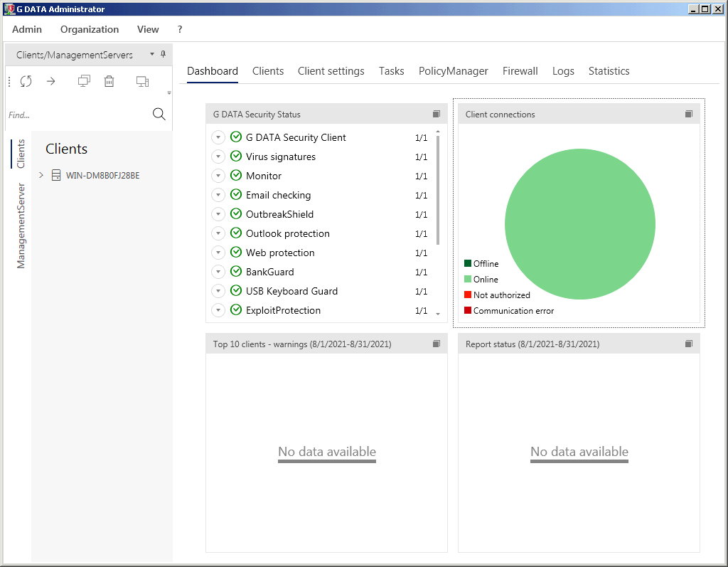Click the overlapping monitors toolbar icon
Screen dimensions: 728x567
pos(84,81)
